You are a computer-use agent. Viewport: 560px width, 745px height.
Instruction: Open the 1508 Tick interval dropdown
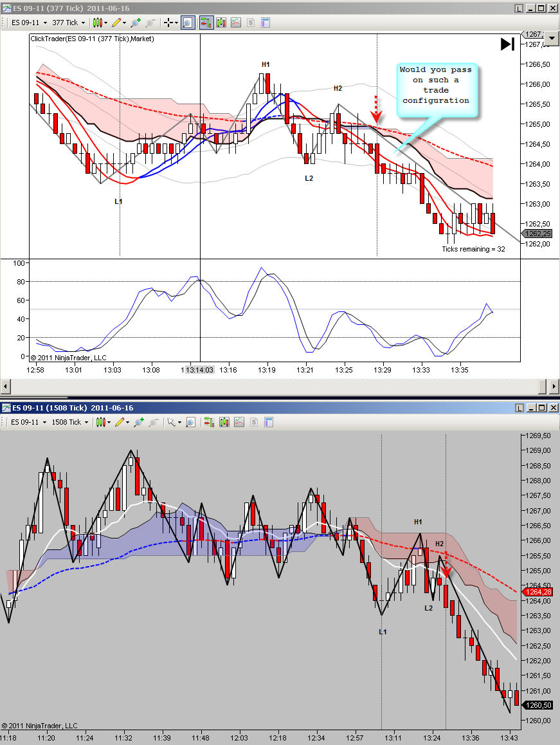click(70, 422)
